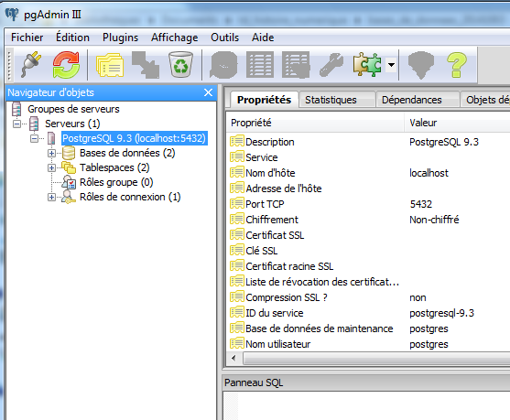Switch to the Dépendances tab
This screenshot has height=420, width=510.
click(x=418, y=100)
